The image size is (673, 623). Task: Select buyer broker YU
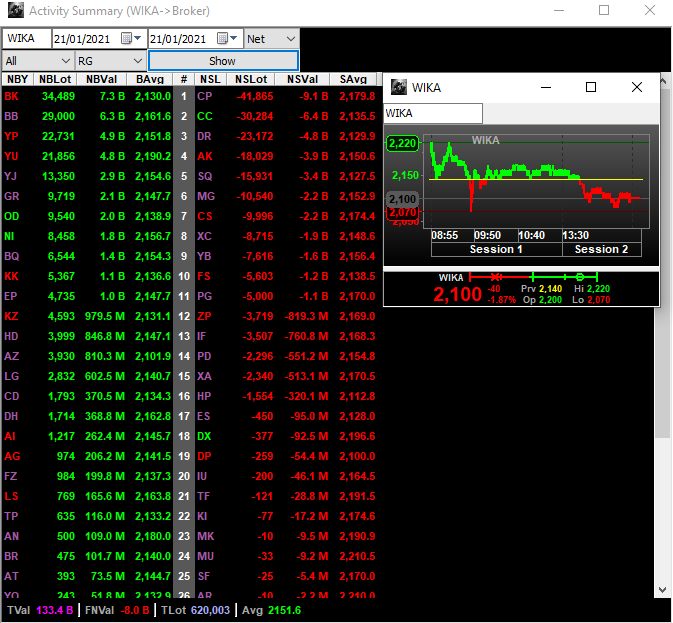[12, 156]
